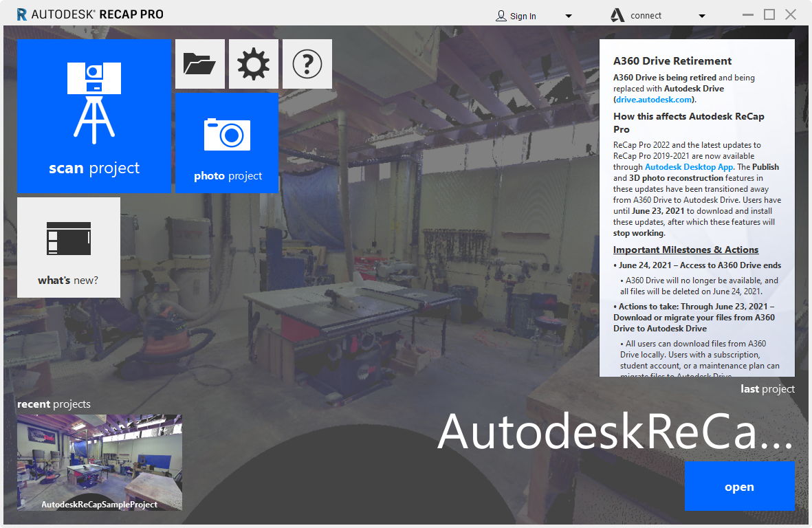The height and width of the screenshot is (528, 812).
Task: Follow the drive.autodesk.com link
Action: click(x=654, y=100)
